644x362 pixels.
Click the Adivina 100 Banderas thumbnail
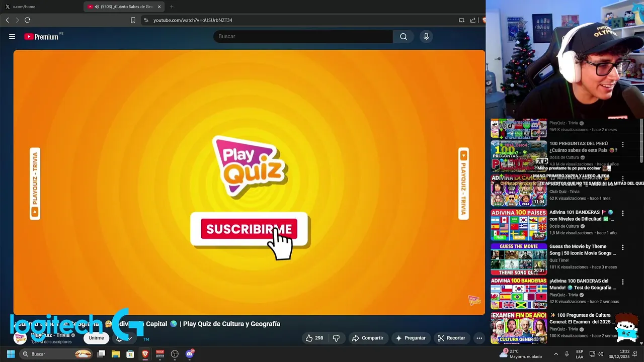(x=519, y=294)
